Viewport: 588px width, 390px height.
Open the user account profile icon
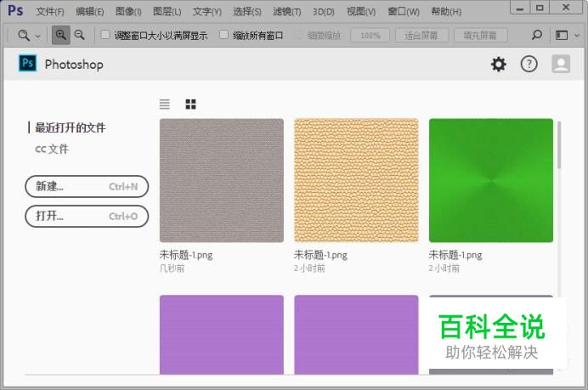click(x=560, y=65)
